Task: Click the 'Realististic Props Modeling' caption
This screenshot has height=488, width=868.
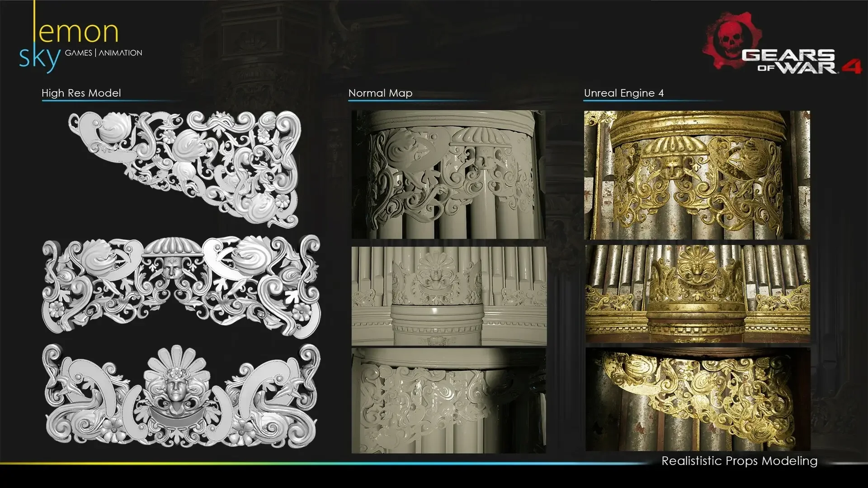Action: (x=740, y=461)
